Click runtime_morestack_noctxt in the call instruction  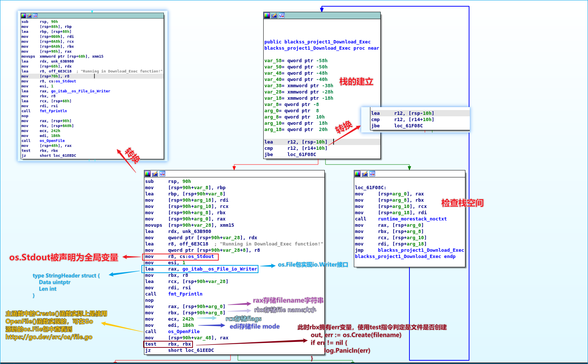pyautogui.click(x=412, y=219)
